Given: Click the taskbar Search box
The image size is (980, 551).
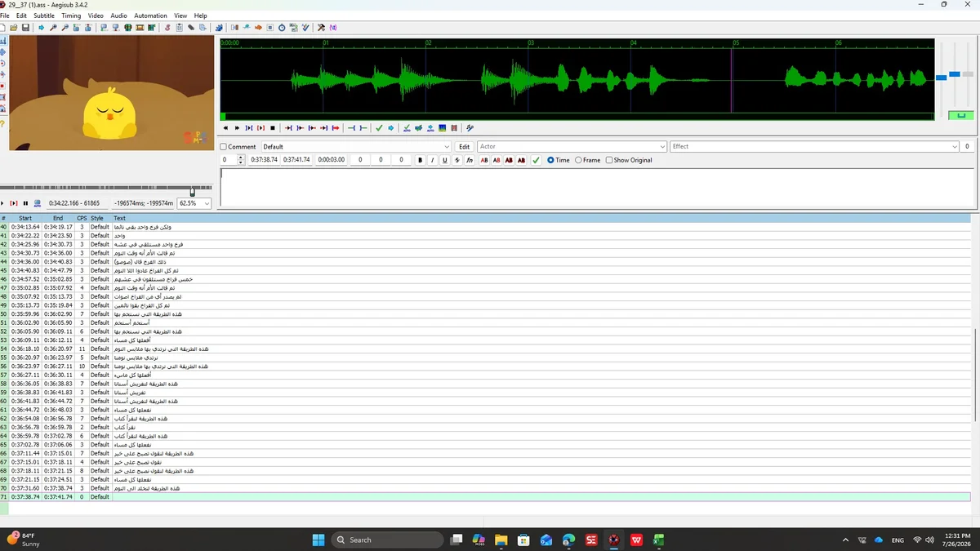Looking at the screenshot, I should 389,540.
